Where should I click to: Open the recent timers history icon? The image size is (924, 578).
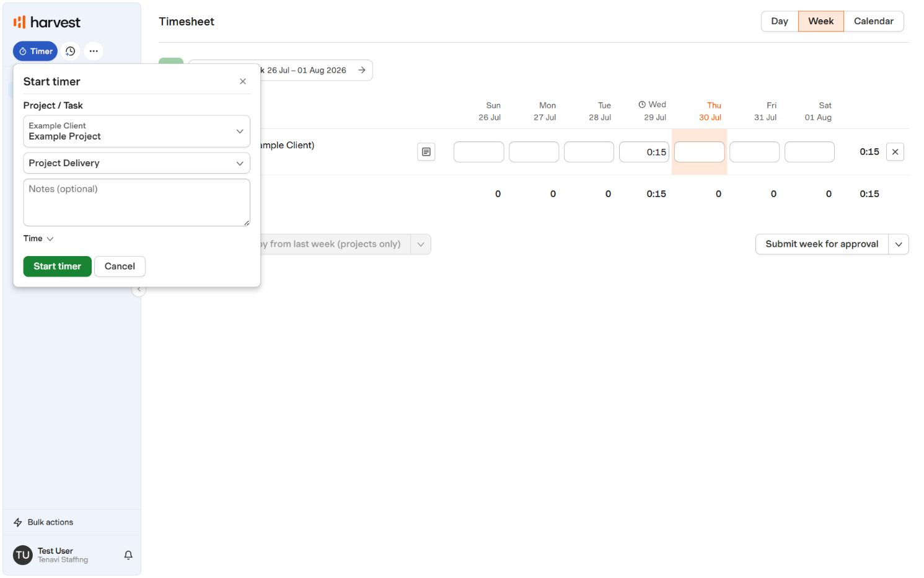pyautogui.click(x=71, y=51)
